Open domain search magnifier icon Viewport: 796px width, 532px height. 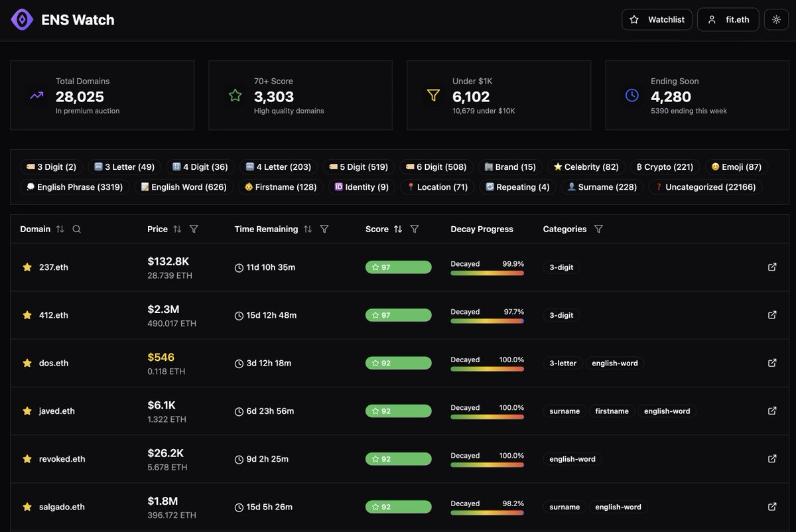coord(77,229)
